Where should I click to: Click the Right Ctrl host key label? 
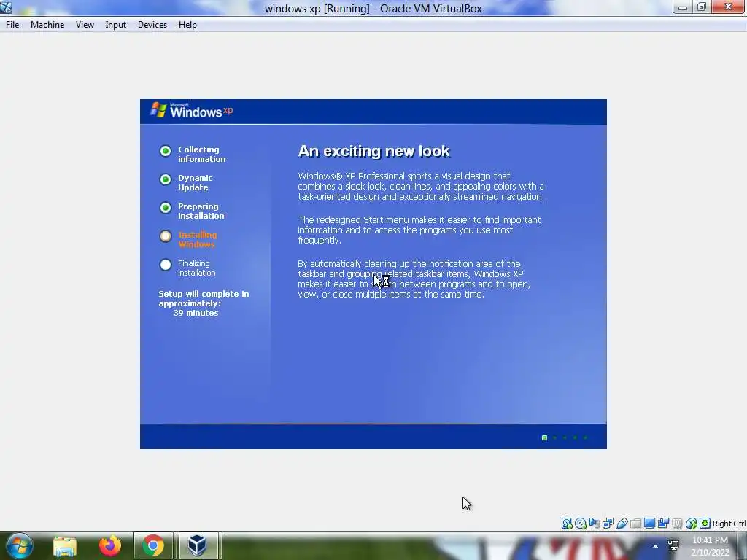729,524
